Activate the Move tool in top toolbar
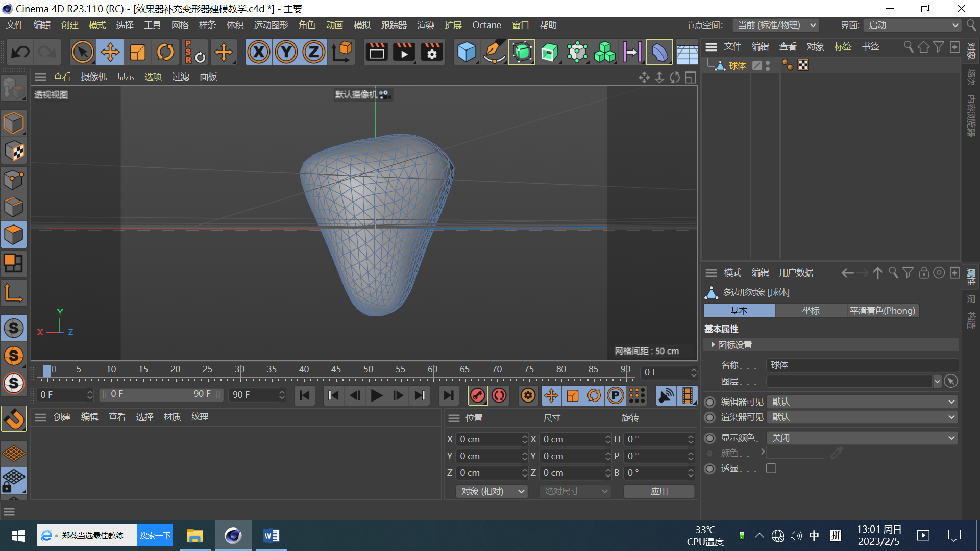The height and width of the screenshot is (551, 980). click(110, 52)
